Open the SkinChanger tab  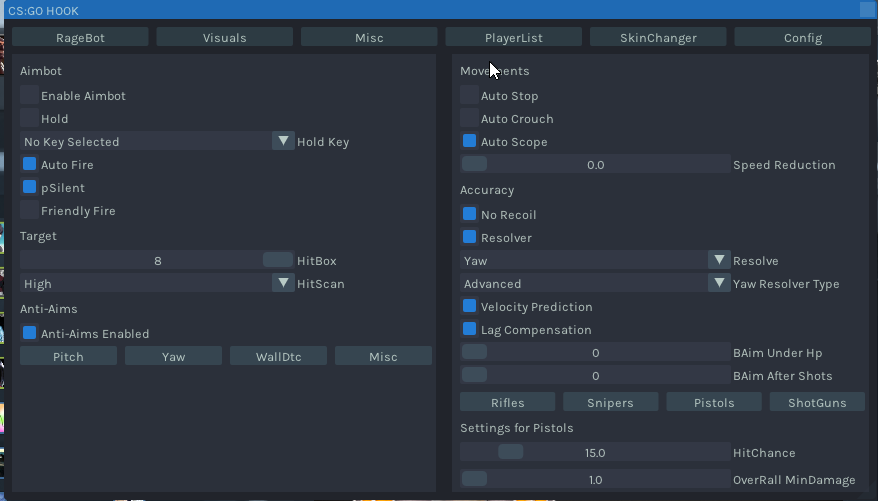click(x=658, y=37)
